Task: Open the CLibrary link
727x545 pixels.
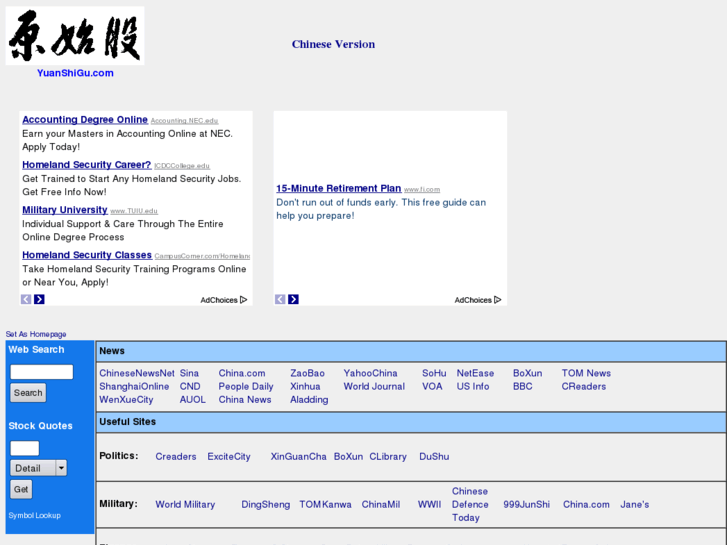Action: click(388, 456)
